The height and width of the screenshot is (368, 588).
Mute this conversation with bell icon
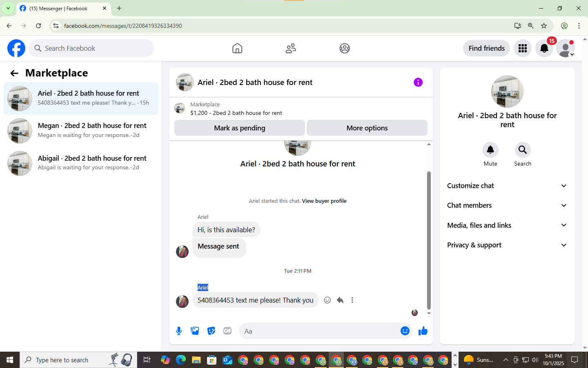[490, 150]
